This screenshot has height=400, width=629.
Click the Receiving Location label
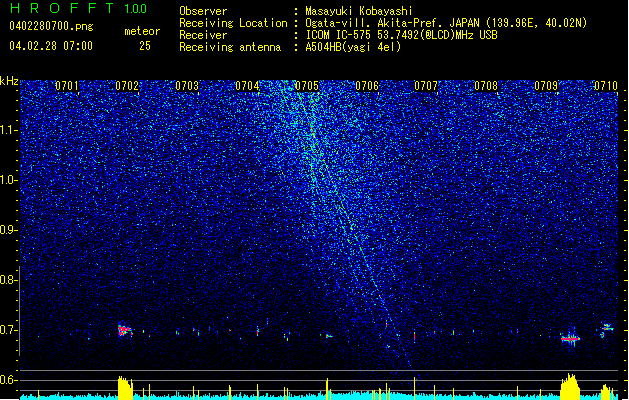[233, 23]
